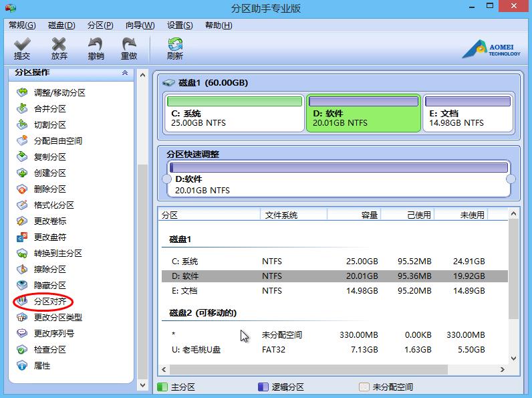The width and height of the screenshot is (532, 398).
Task: Click the 主分区 green legend swatch
Action: 162,387
